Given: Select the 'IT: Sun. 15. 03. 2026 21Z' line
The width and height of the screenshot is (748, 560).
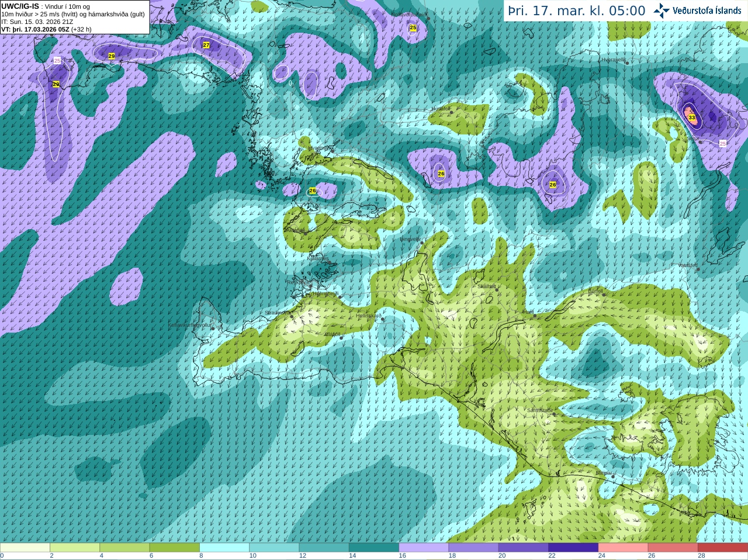Looking at the screenshot, I should [37, 22].
